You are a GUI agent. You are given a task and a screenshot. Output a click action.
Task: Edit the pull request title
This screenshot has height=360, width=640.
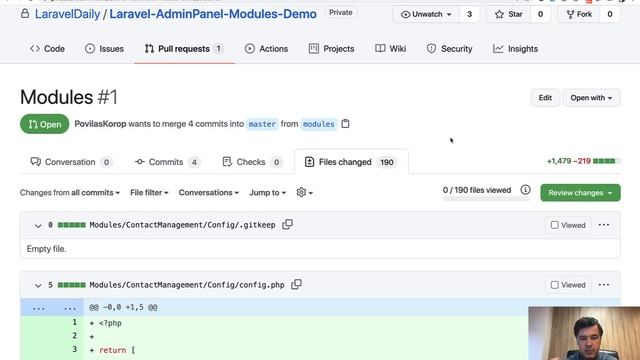click(x=545, y=98)
